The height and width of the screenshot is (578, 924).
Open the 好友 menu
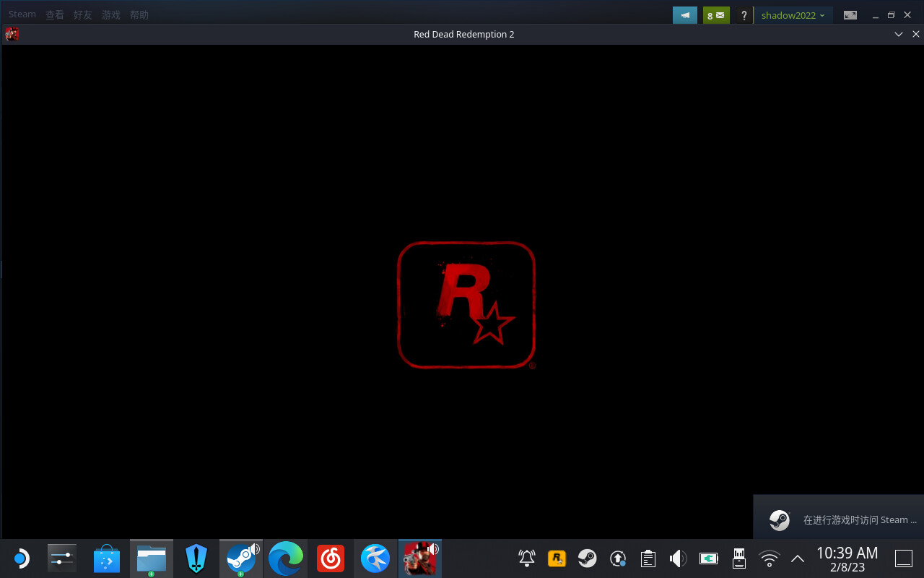[83, 14]
